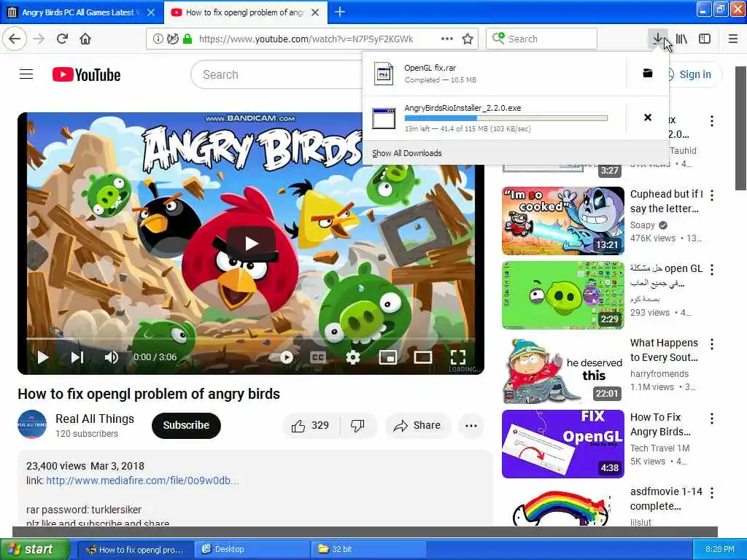747x560 pixels.
Task: Like the video with thumbs up
Action: (311, 425)
